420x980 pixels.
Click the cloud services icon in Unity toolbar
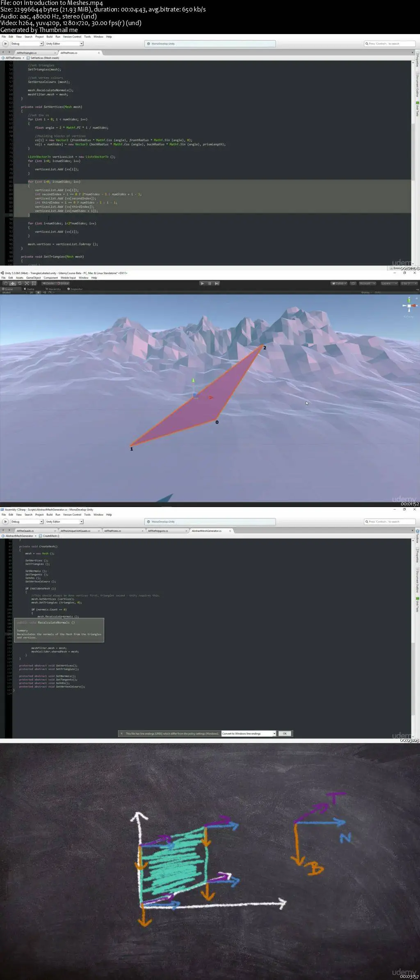353,283
